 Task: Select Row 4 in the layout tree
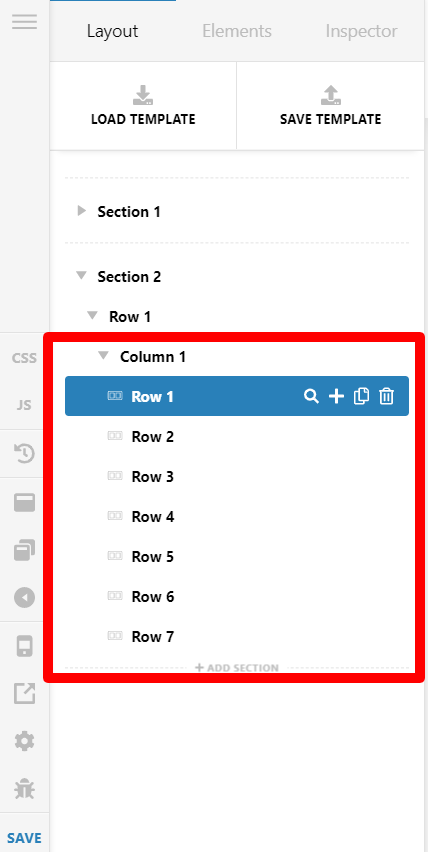click(237, 516)
